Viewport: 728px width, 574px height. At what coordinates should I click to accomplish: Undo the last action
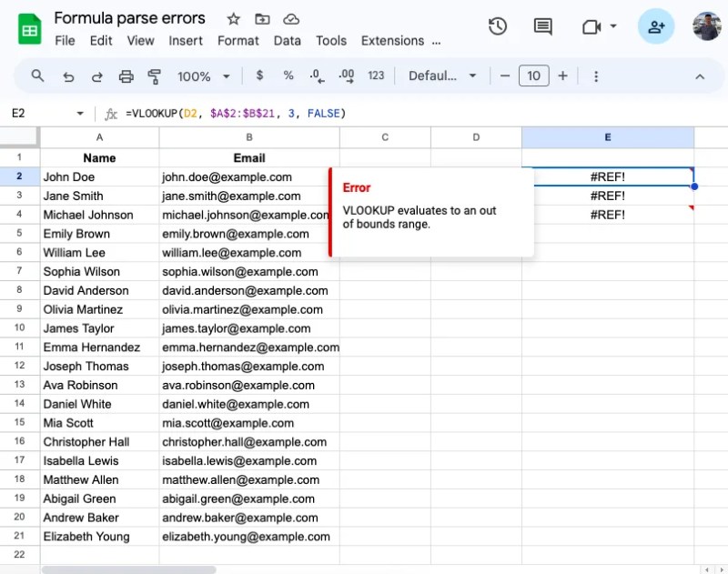[68, 76]
